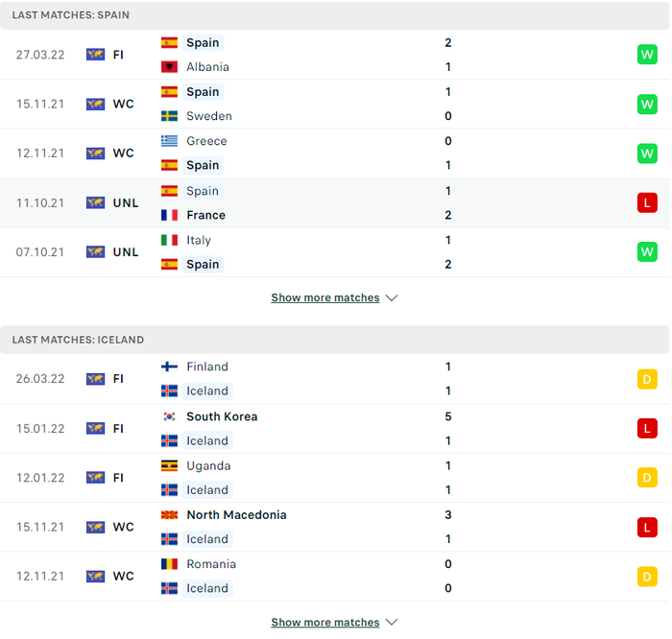Select the South Korea team name

pos(222,416)
